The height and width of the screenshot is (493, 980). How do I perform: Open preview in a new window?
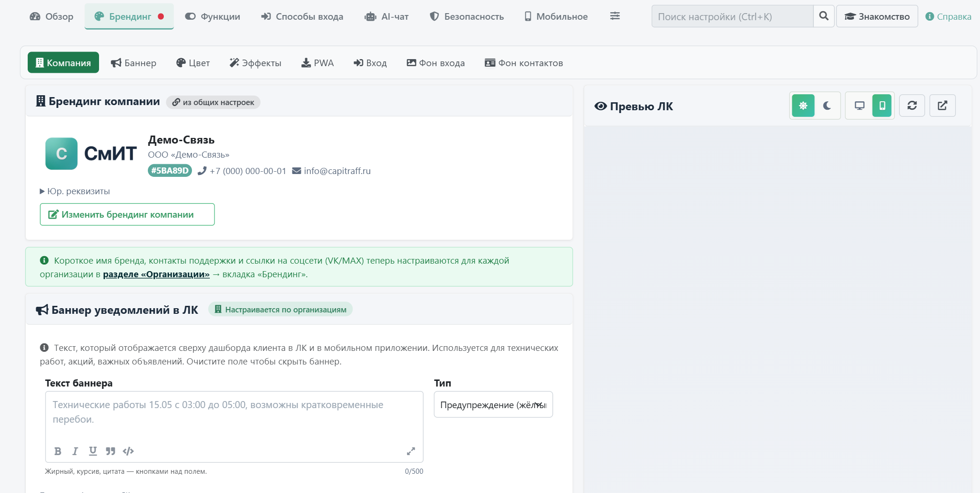click(x=942, y=106)
